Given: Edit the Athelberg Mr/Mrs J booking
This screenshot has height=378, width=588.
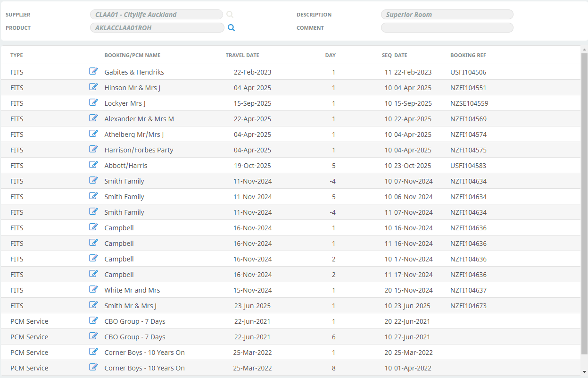Looking at the screenshot, I should 93,134.
